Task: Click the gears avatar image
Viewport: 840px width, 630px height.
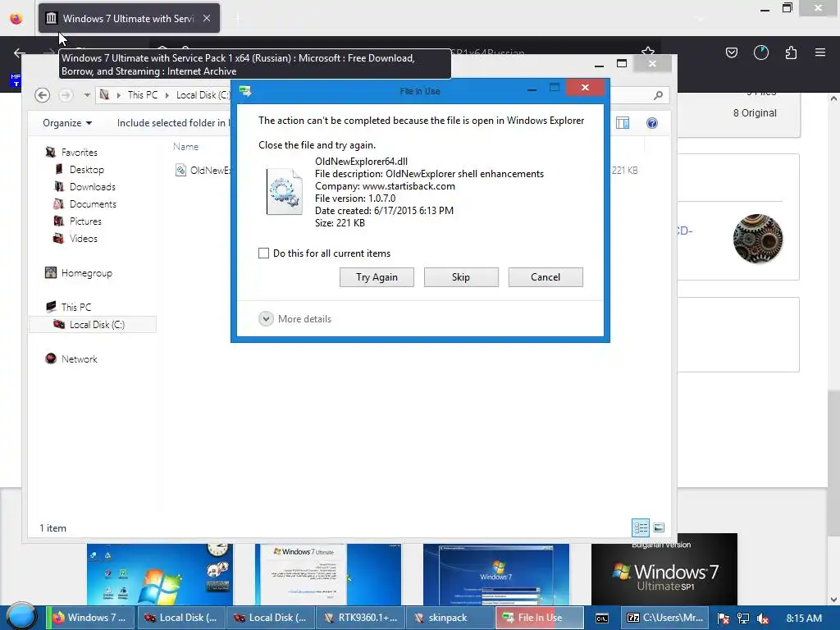Action: click(758, 239)
